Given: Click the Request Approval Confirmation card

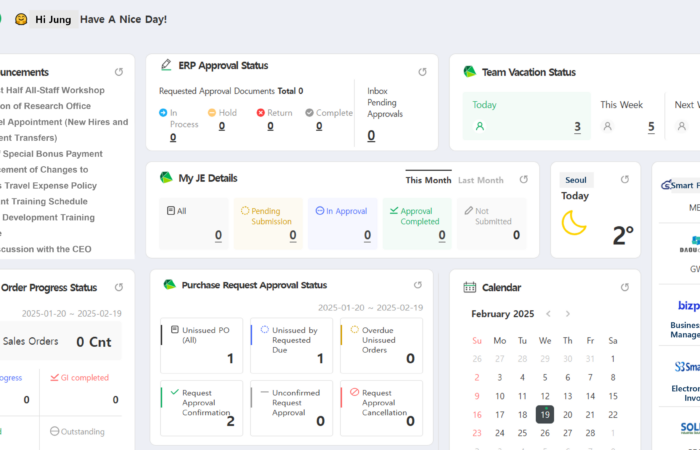Looking at the screenshot, I should point(201,407).
